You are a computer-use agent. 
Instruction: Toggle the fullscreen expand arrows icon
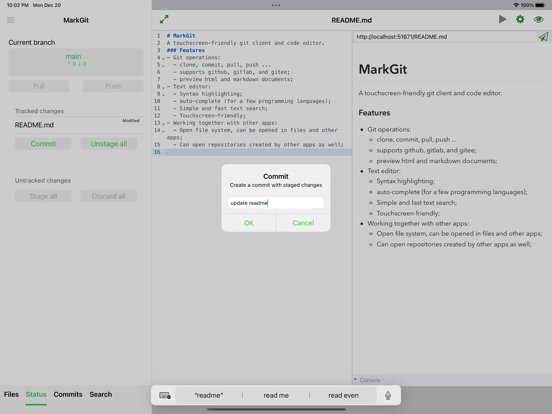[x=164, y=19]
